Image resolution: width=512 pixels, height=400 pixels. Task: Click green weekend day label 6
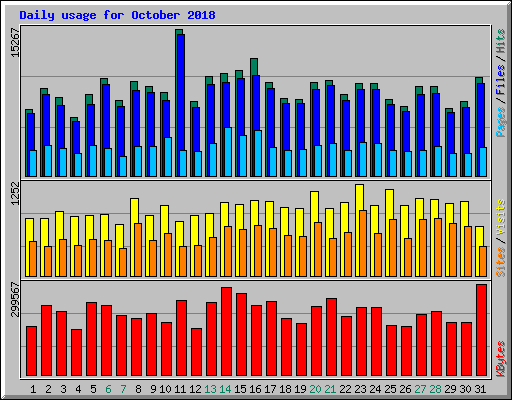pyautogui.click(x=108, y=389)
